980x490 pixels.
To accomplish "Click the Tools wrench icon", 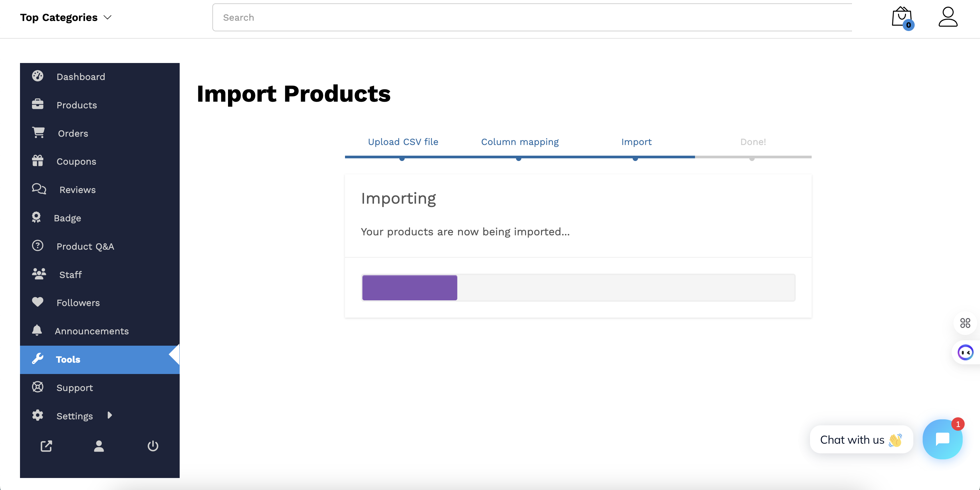I will (38, 359).
